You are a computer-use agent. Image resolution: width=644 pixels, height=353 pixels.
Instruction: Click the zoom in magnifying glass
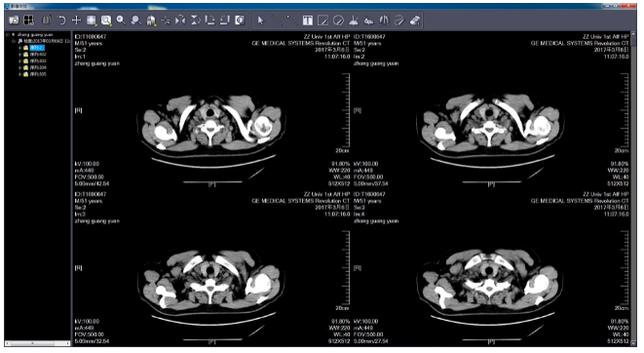(121, 20)
